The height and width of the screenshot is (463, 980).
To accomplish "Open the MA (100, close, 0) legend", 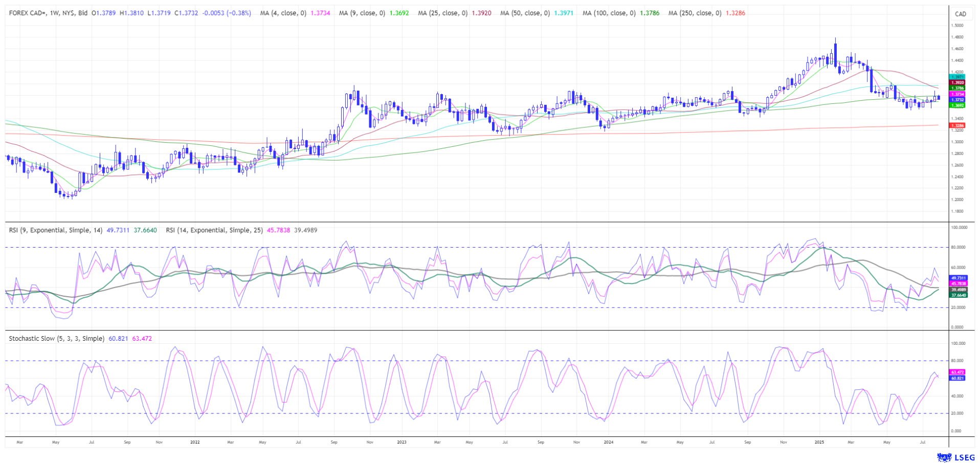I will 609,13.
